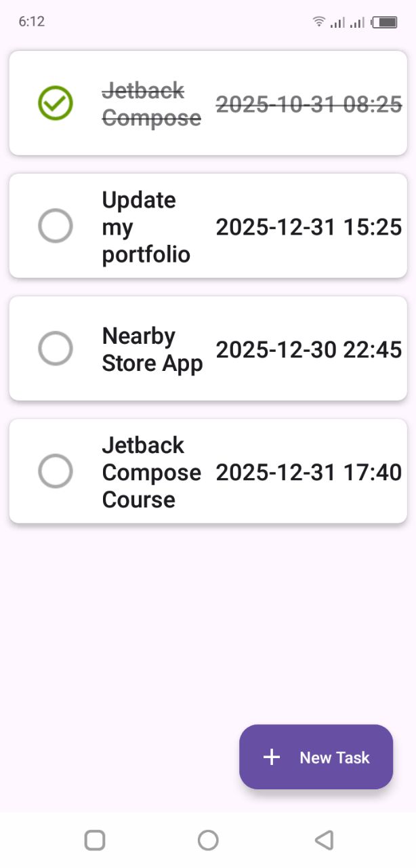Tap the Nearby Store App card
416x868 pixels.
click(x=208, y=349)
